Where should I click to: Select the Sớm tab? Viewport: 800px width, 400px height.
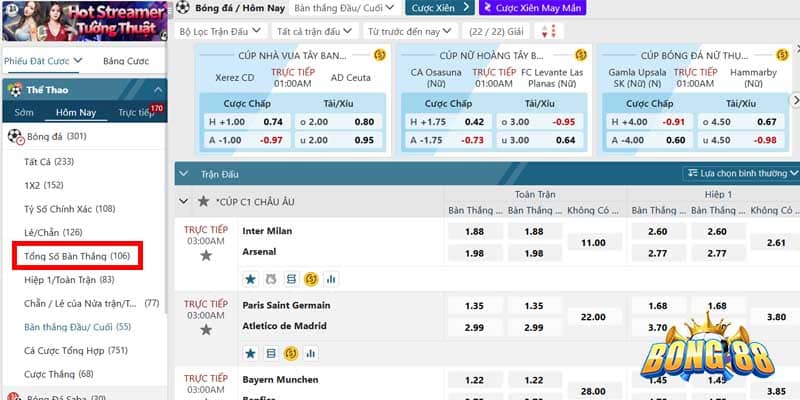tap(24, 112)
